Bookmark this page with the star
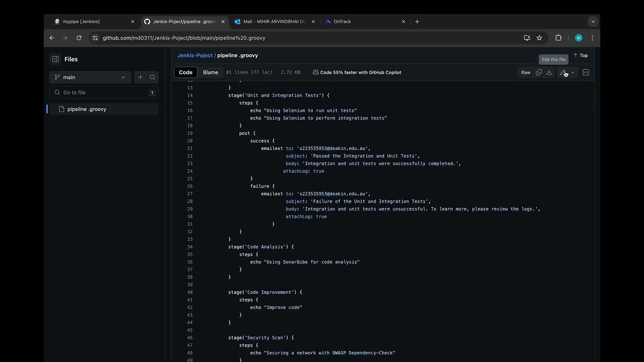The image size is (644, 362). tap(539, 38)
